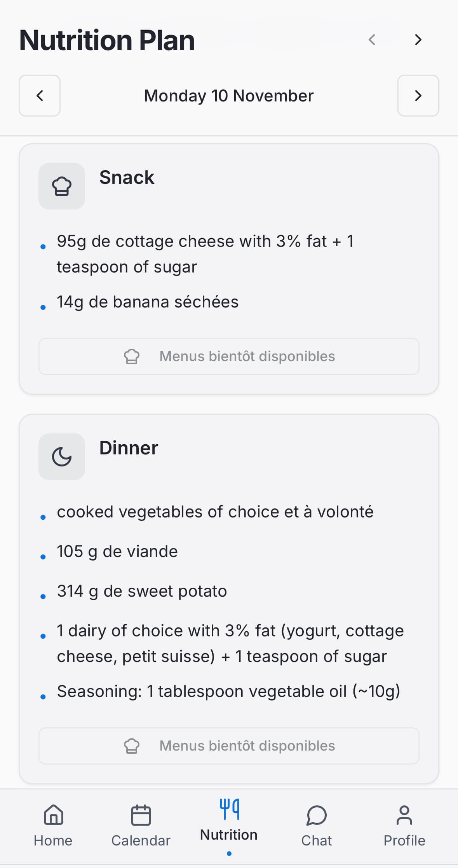Select the 314 g de sweet potato item

[142, 591]
